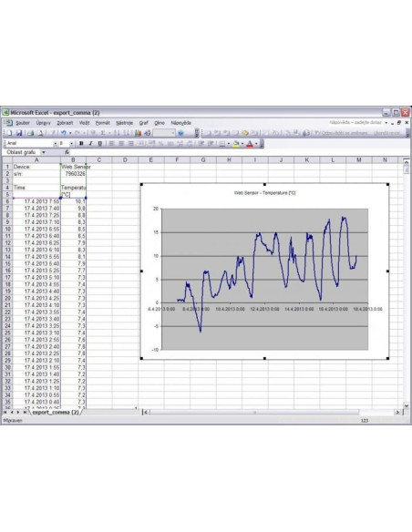The image size is (412, 532).
Task: Click cell with 17.4.2013 7:40
Action: click(36, 209)
